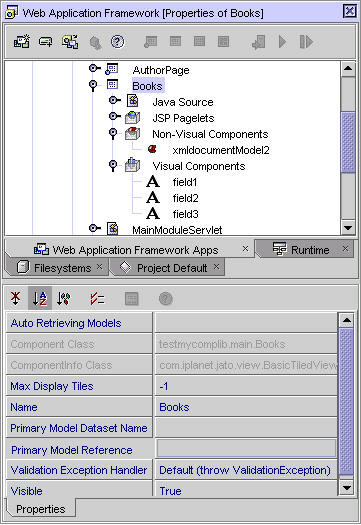Image resolution: width=361 pixels, height=525 pixels.
Task: Click the first toolbar icon with sparkle (new application)
Action: coord(22,42)
